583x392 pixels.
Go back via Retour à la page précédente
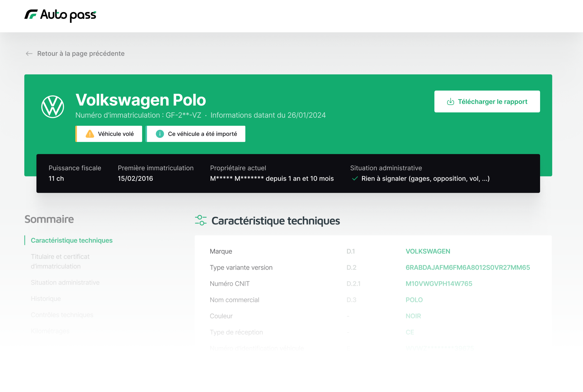point(80,54)
